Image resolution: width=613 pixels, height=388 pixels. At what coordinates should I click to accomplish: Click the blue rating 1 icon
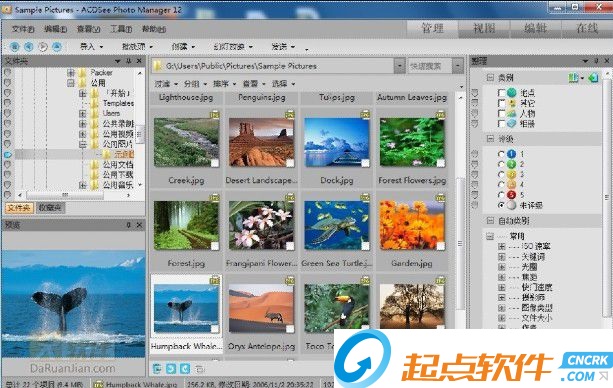pyautogui.click(x=511, y=154)
